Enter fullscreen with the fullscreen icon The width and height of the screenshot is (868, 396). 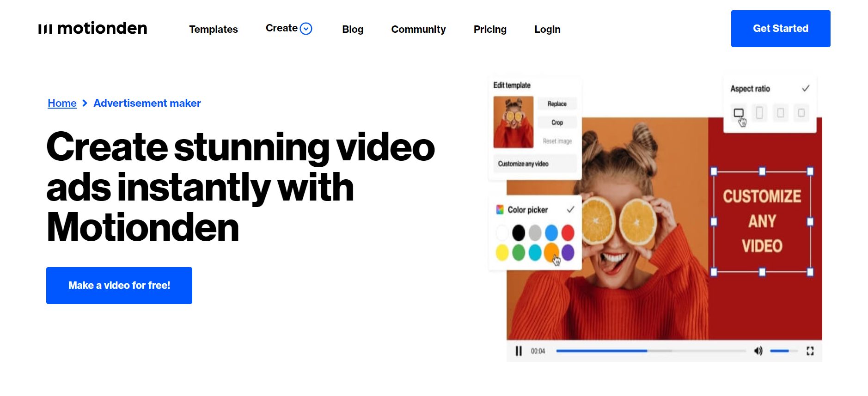click(x=810, y=351)
